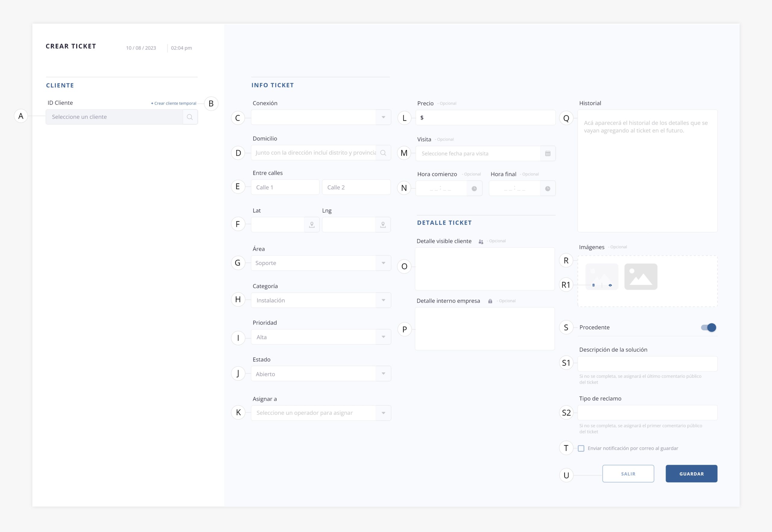The width and height of the screenshot is (772, 532).
Task: Open the Visita calendar icon
Action: point(548,154)
